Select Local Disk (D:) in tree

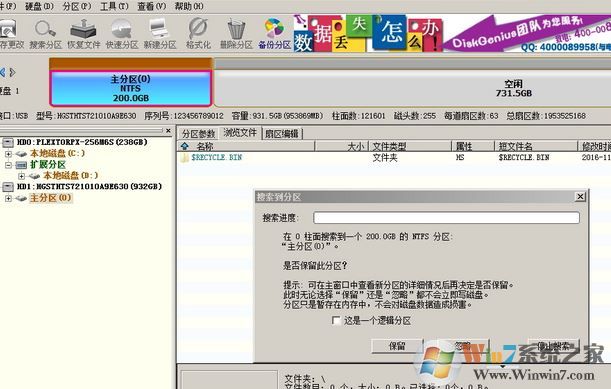[x=71, y=176]
